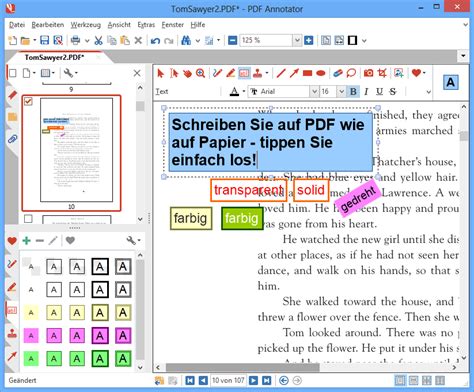Toggle the single page layout button

(400, 380)
